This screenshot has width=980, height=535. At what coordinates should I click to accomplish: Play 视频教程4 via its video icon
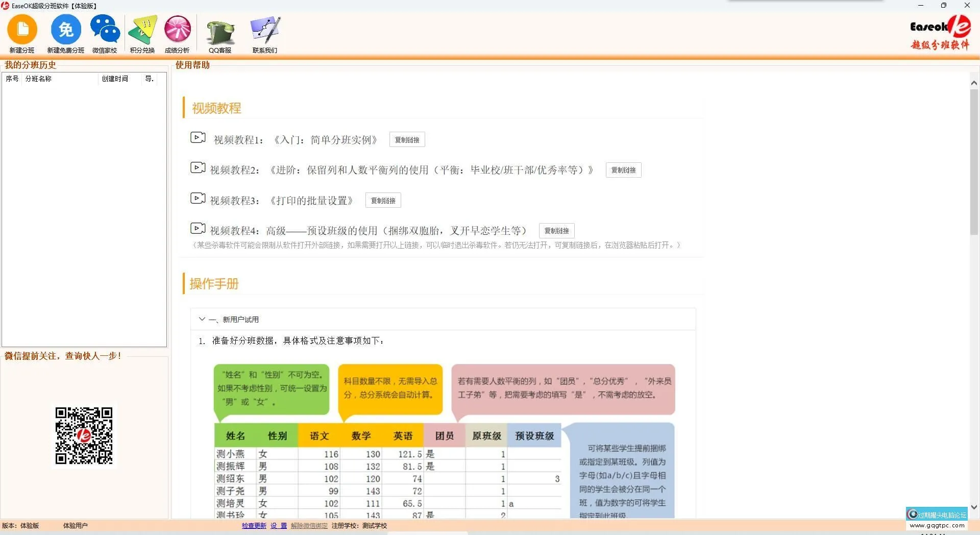[x=198, y=229]
